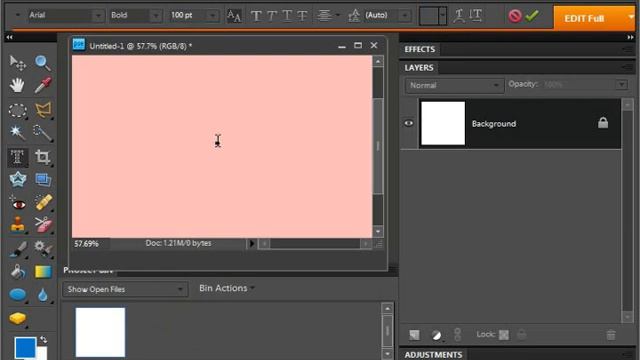Select the Eraser tool
640x360 pixels.
click(x=42, y=225)
